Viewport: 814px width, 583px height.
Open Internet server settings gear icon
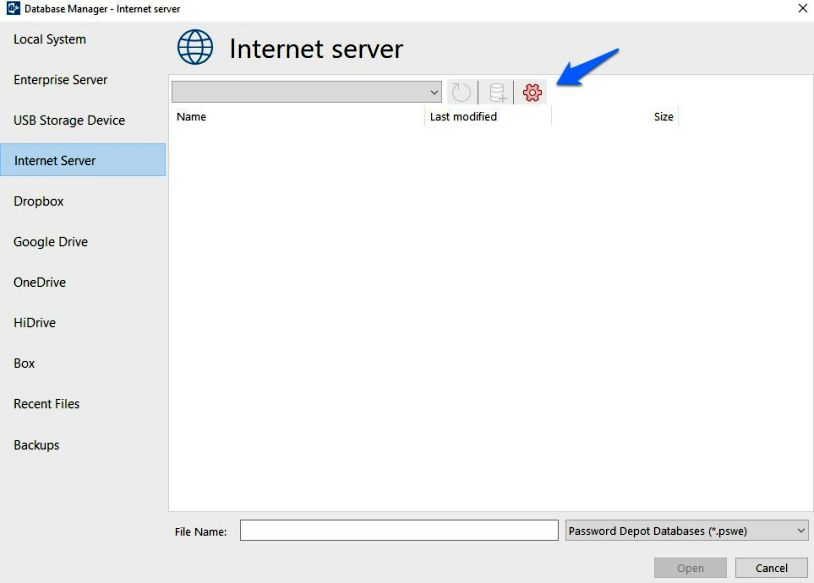point(532,92)
